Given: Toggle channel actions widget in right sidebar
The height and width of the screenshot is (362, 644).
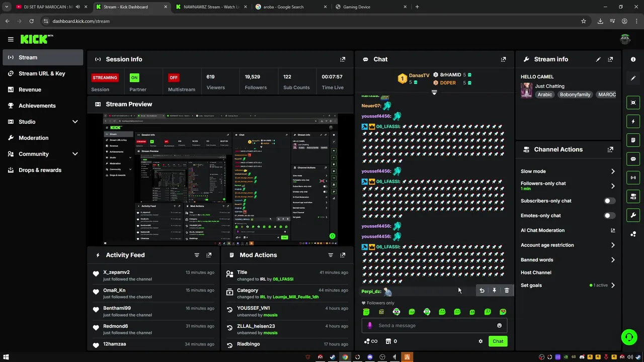Looking at the screenshot, I should pos(633,196).
